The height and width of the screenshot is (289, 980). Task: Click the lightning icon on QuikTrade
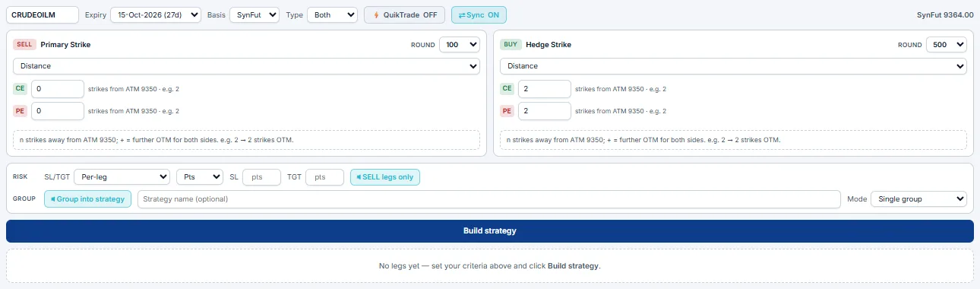(376, 14)
